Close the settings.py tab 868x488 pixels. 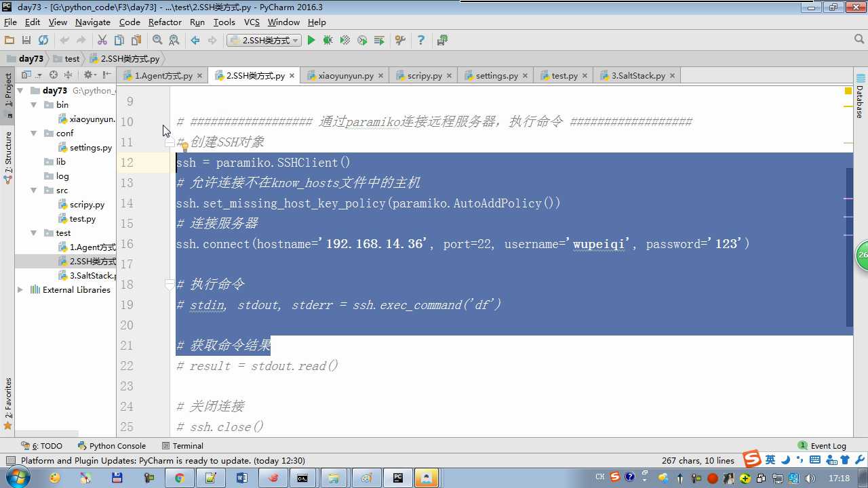(526, 76)
